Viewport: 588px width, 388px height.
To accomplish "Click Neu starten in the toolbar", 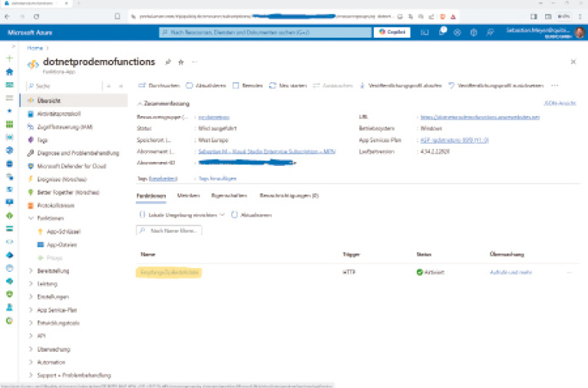I will tap(288, 85).
